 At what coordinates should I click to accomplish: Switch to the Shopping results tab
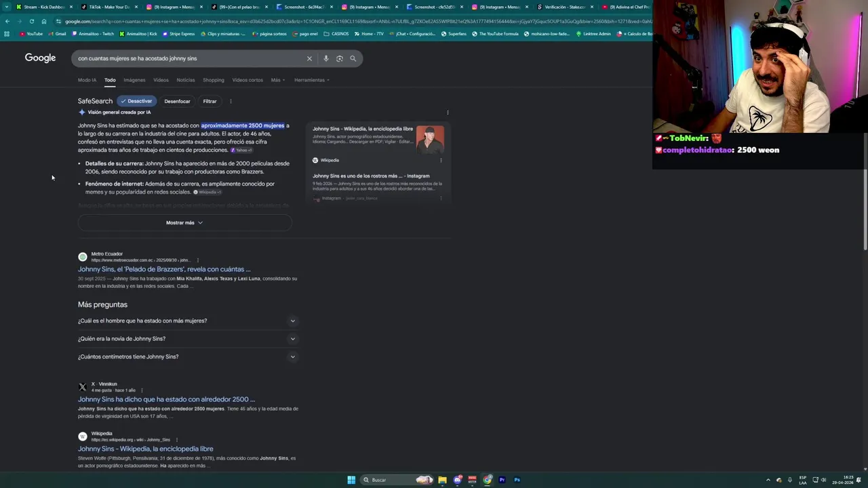point(214,80)
